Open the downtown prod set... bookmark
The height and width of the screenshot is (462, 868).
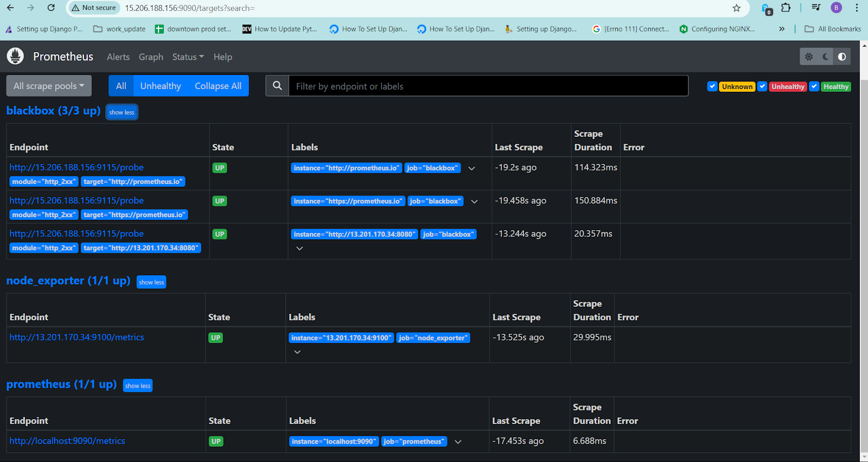click(193, 29)
